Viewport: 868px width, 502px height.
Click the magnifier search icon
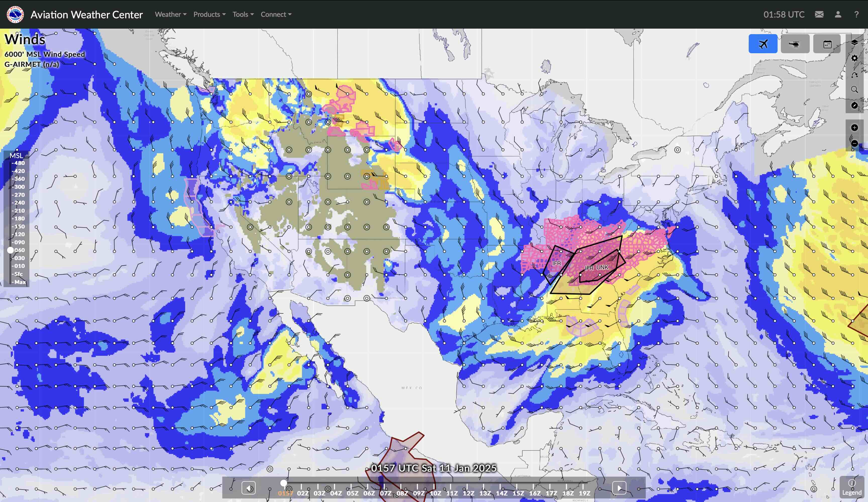click(x=854, y=90)
